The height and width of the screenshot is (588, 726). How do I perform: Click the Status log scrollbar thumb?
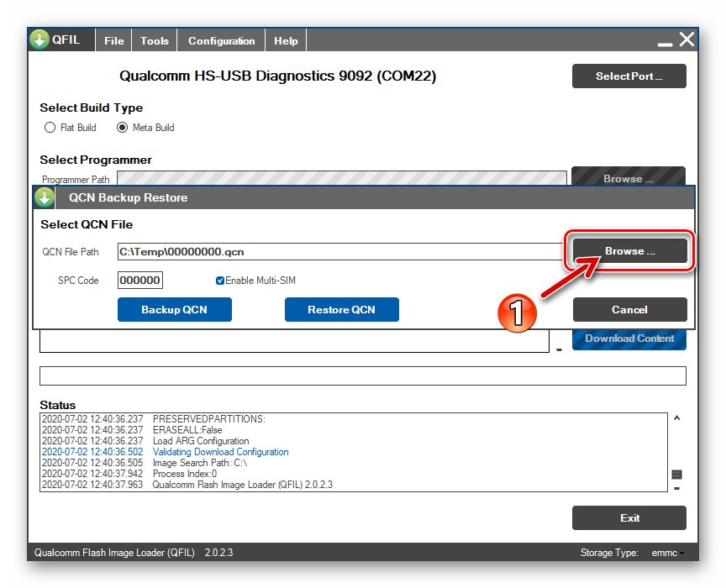(x=676, y=475)
